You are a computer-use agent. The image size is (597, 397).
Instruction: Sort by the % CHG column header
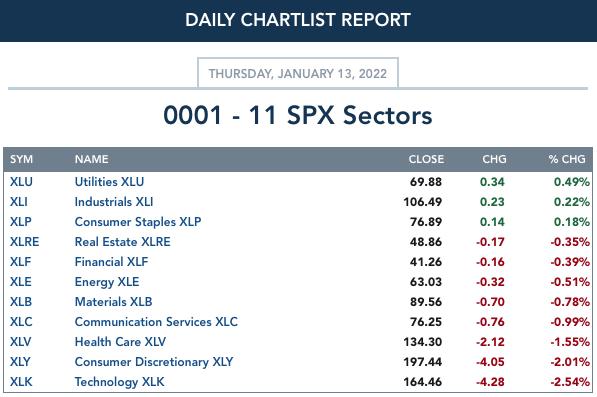click(567, 159)
